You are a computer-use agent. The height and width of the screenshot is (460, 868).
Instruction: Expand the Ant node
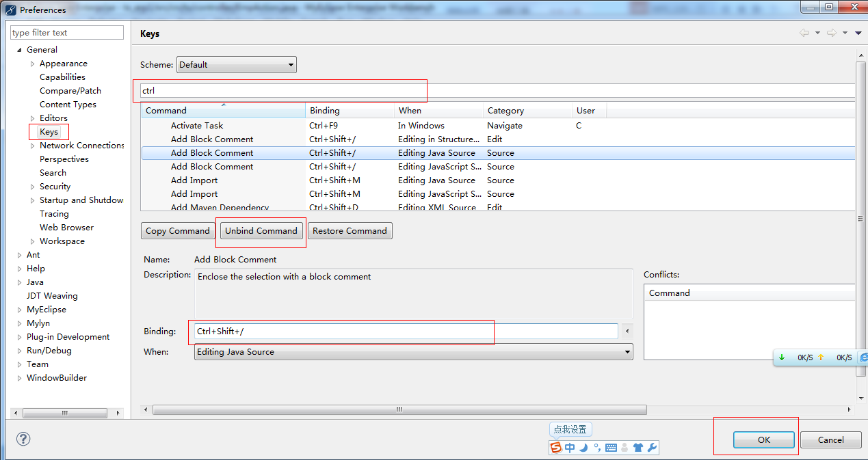(x=19, y=255)
